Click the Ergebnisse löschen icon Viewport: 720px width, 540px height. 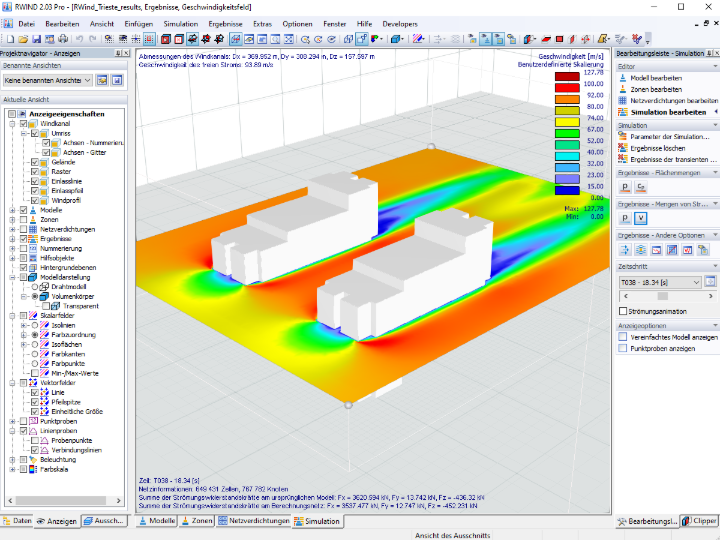click(x=623, y=148)
